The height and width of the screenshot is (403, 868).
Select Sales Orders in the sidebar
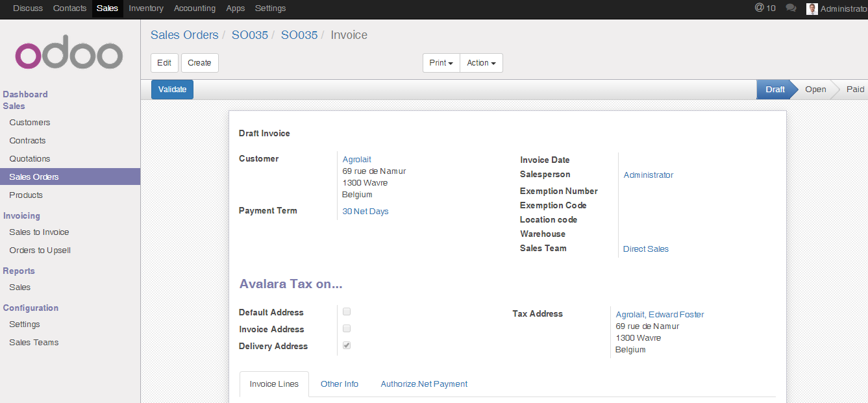70,177
